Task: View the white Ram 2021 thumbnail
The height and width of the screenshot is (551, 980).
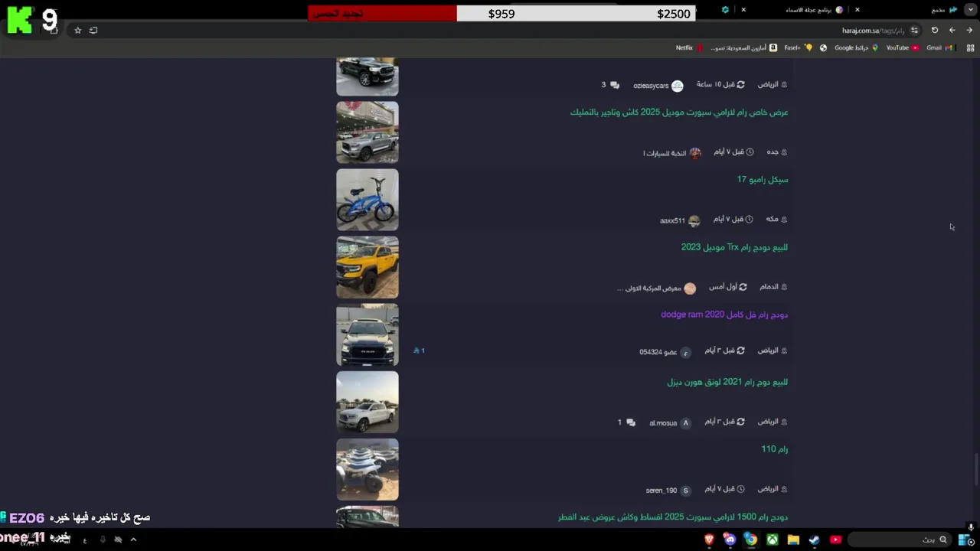Action: pyautogui.click(x=367, y=402)
